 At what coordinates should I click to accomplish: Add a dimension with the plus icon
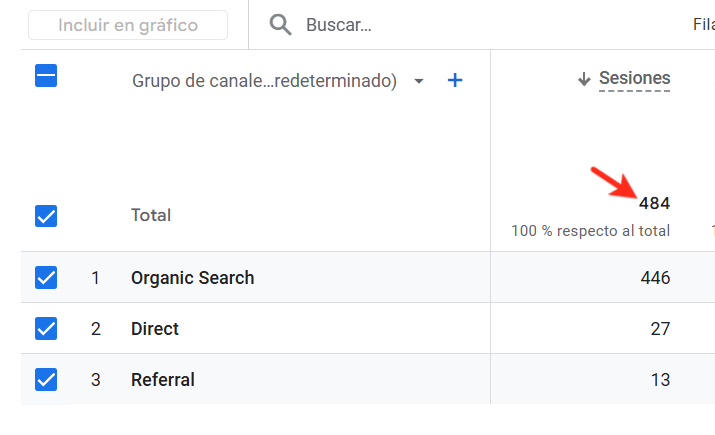(455, 81)
